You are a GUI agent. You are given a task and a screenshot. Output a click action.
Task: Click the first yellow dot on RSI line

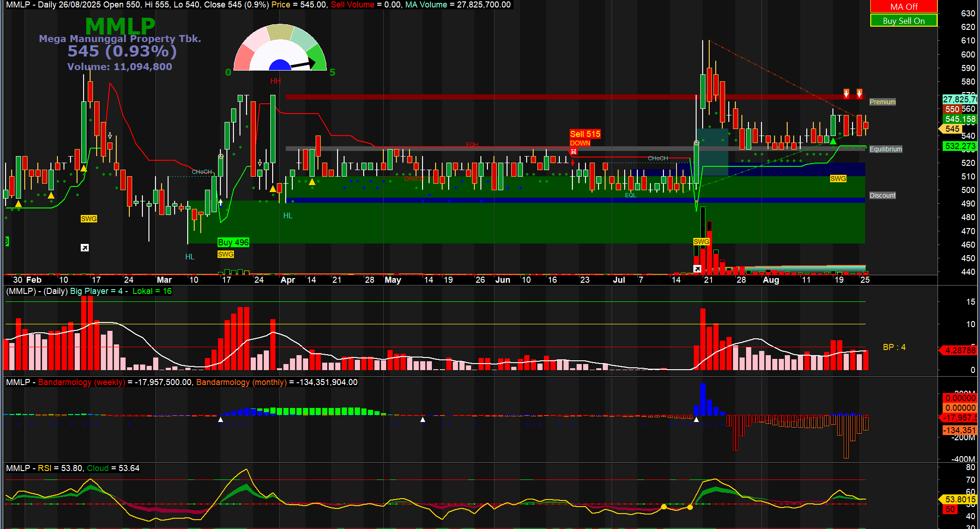coord(663,507)
